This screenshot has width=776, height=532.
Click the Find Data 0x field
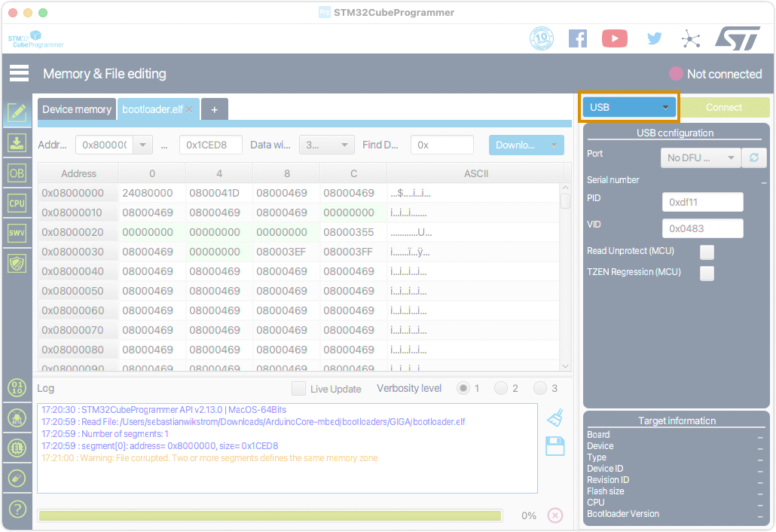(x=442, y=145)
